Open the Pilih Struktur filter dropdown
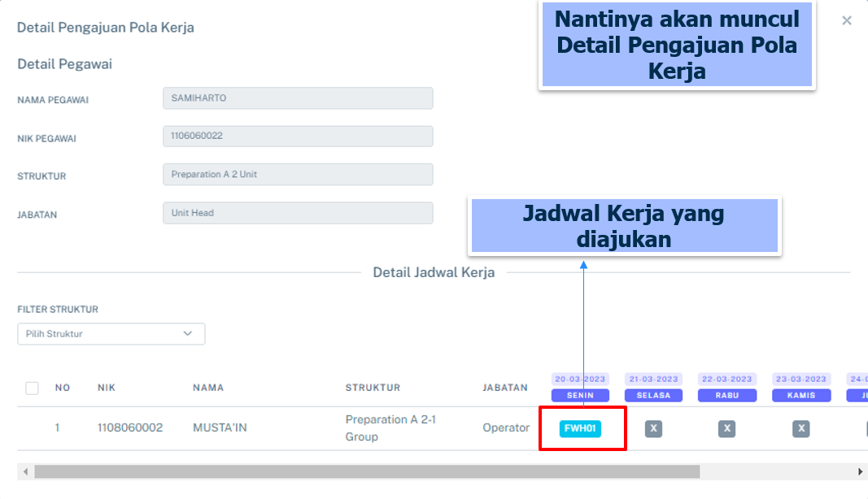This screenshot has width=868, height=499. point(111,334)
